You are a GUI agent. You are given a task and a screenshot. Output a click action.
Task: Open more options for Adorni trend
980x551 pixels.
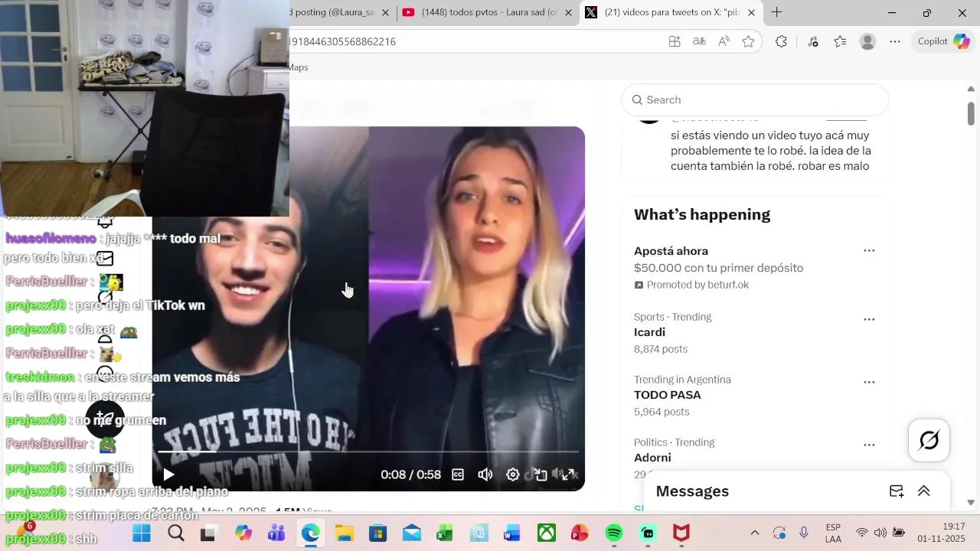[869, 445]
